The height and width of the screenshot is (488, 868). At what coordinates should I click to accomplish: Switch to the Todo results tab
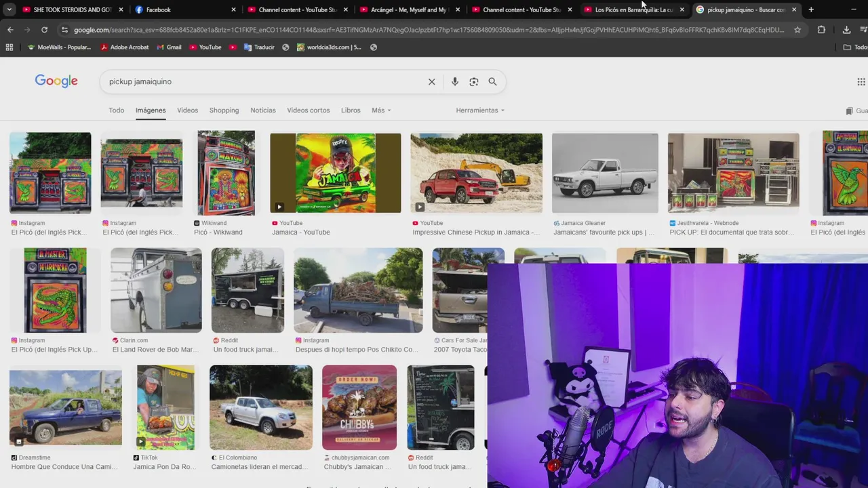point(117,110)
